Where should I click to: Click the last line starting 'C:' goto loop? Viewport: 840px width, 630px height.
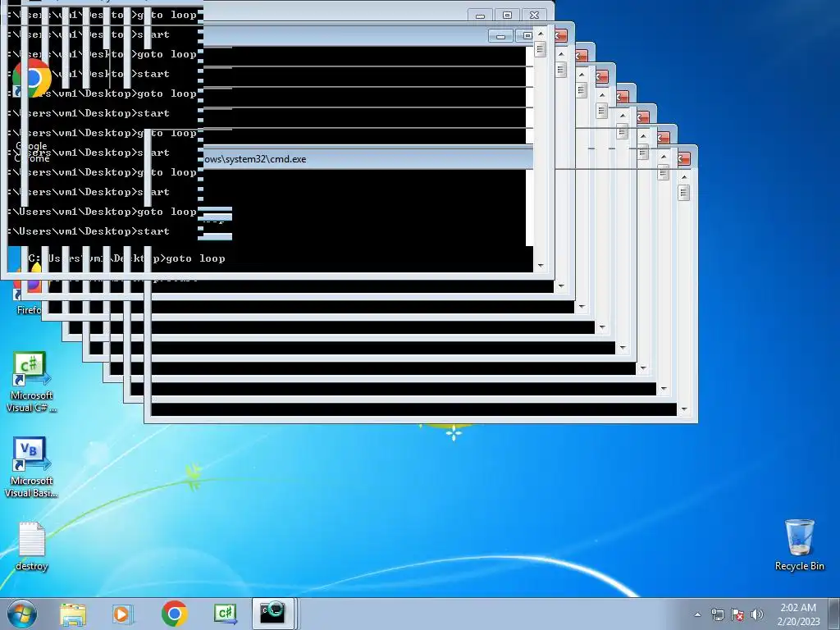pyautogui.click(x=127, y=258)
